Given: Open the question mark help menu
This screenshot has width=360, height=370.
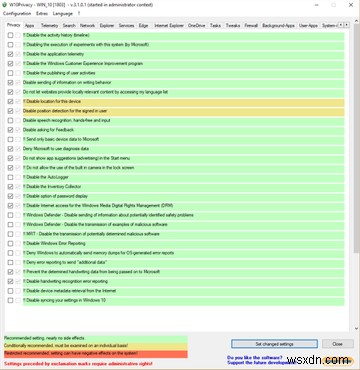Looking at the screenshot, I should (x=79, y=14).
